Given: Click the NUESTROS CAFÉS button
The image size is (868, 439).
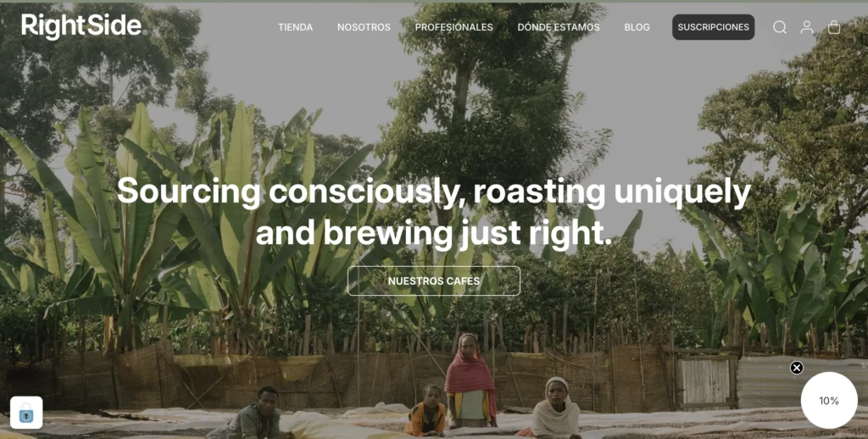Looking at the screenshot, I should [x=434, y=281].
